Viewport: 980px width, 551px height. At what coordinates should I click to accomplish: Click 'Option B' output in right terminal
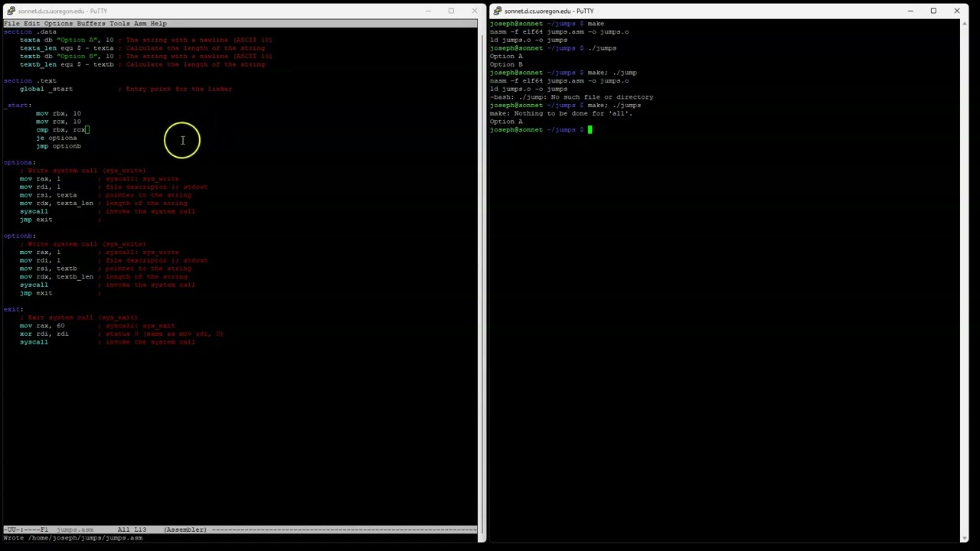(506, 64)
